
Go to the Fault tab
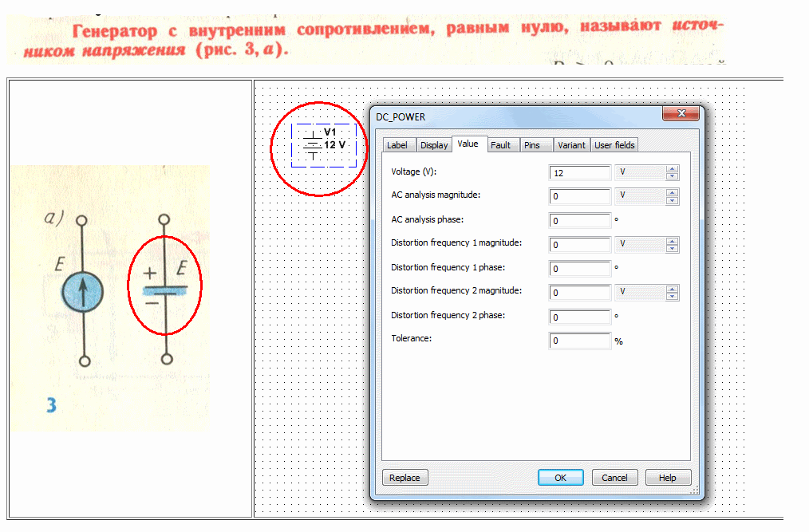coord(500,145)
